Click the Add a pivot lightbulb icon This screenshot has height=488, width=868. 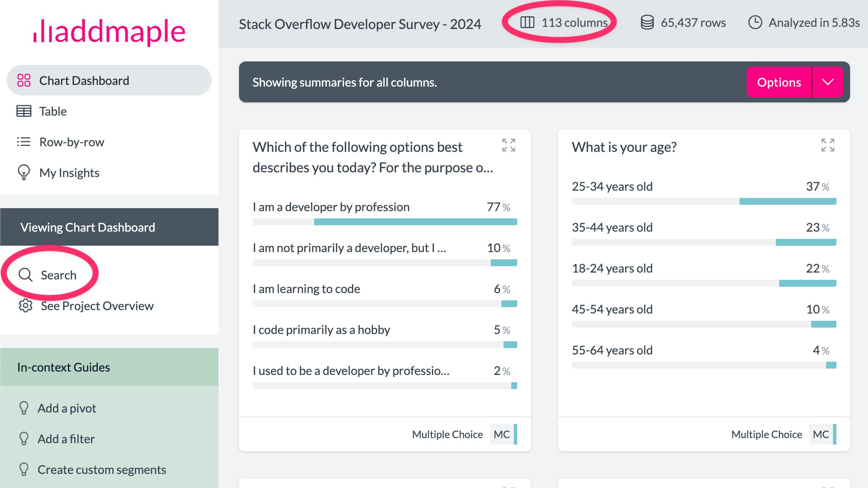pos(24,408)
